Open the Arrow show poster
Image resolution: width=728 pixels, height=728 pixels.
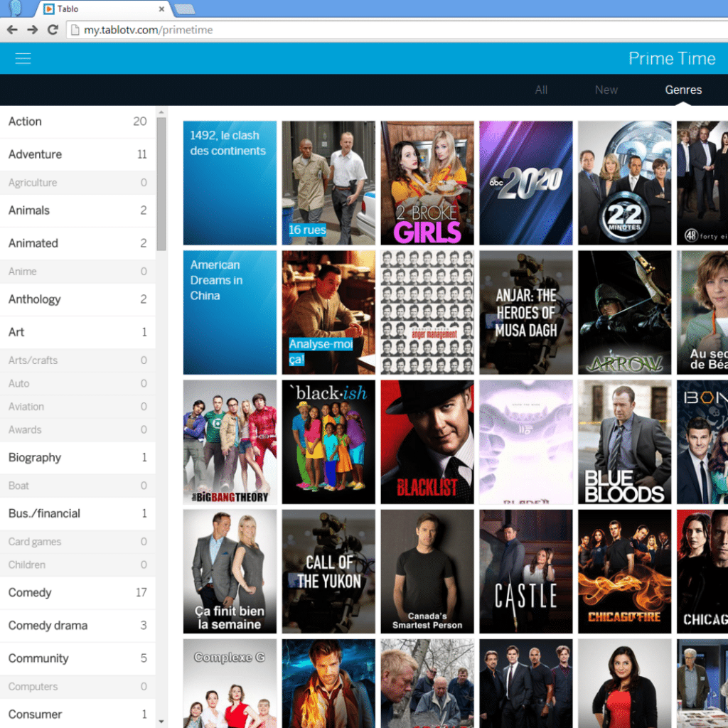[624, 313]
